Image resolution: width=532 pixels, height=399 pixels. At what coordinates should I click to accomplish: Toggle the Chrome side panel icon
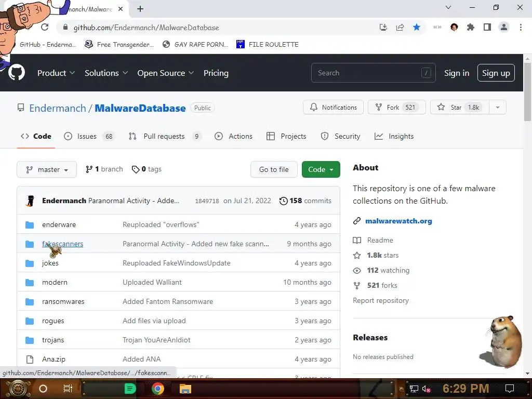click(487, 27)
